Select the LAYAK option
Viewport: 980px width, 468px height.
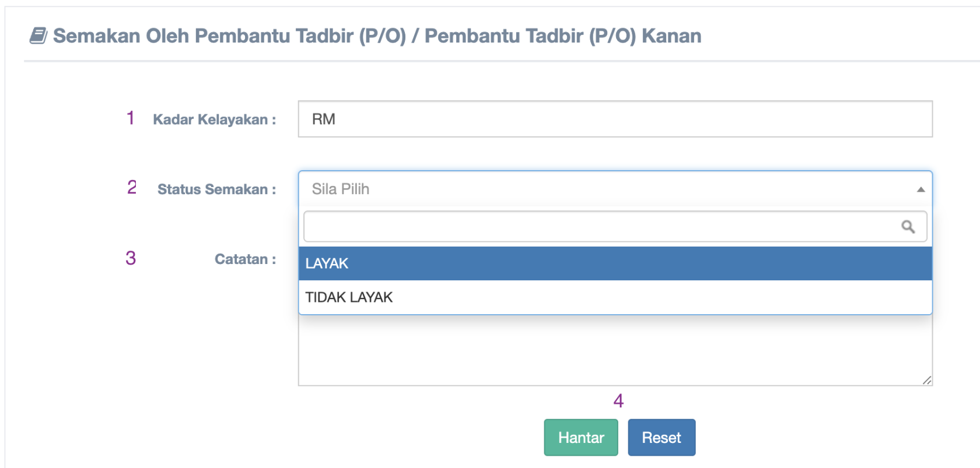(x=615, y=263)
